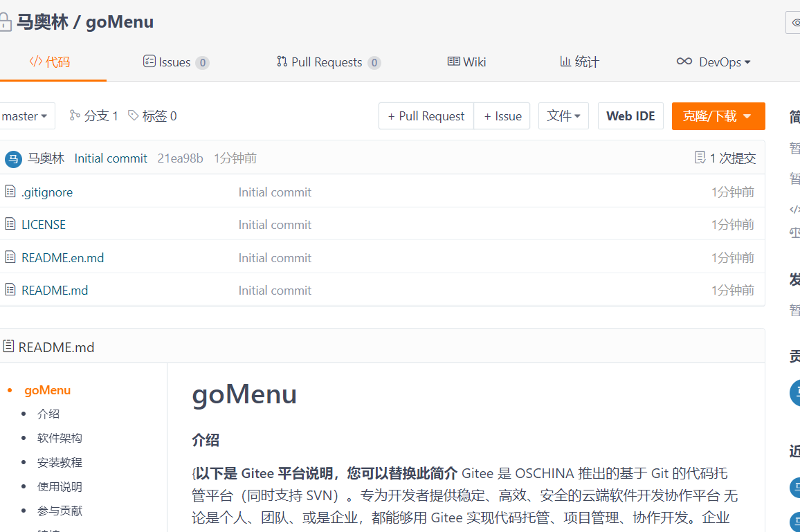Open the README.en.md file

pyautogui.click(x=62, y=258)
